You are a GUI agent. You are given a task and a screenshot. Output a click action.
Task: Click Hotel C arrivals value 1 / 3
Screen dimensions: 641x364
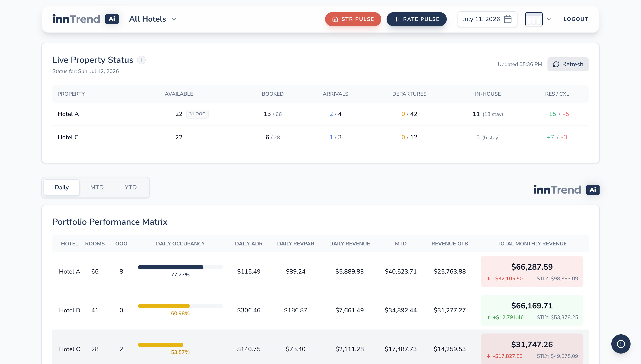point(335,137)
